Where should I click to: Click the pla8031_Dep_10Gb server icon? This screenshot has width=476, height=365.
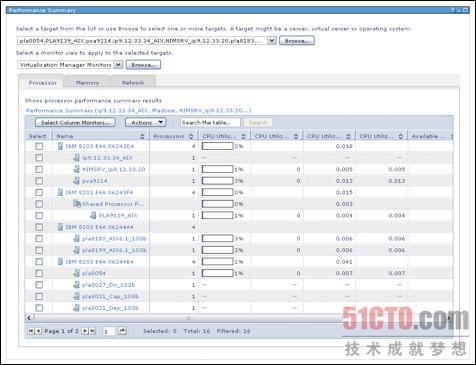pyautogui.click(x=77, y=308)
